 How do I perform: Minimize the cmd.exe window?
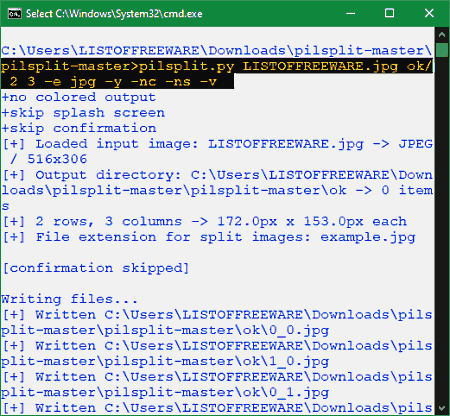pyautogui.click(x=350, y=14)
